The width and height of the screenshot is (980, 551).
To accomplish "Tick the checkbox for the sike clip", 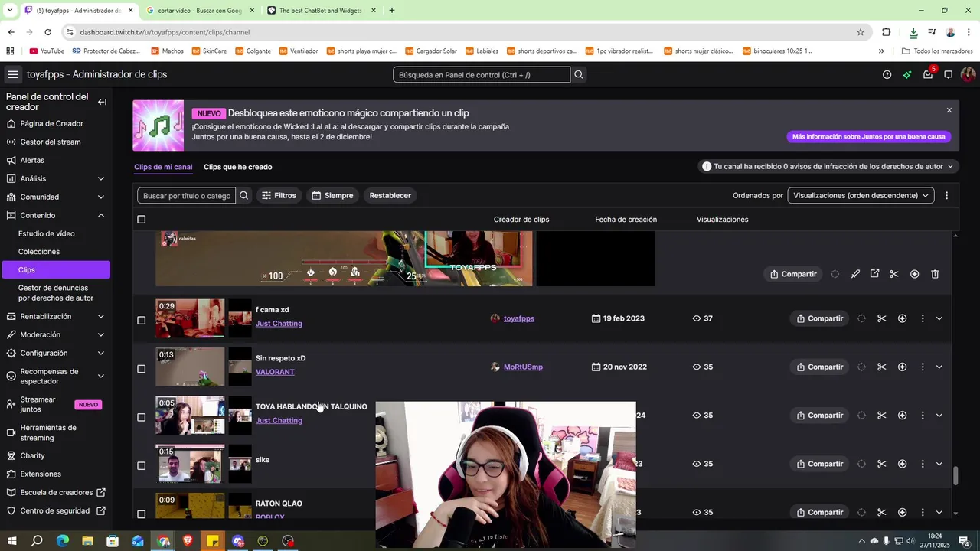I will click(x=141, y=465).
